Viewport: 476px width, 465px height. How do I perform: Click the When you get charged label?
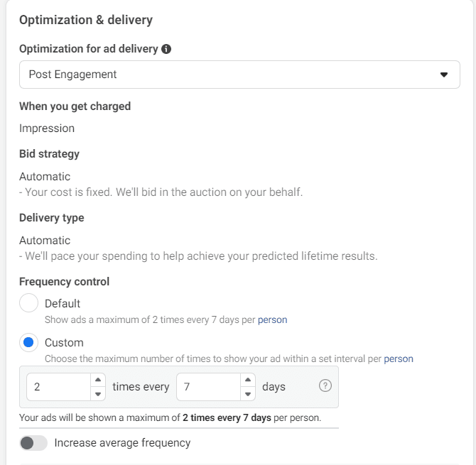(75, 106)
